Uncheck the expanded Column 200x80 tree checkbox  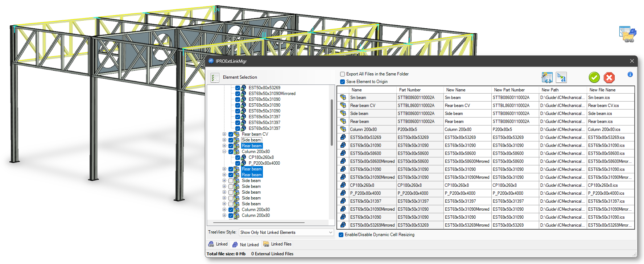(231, 152)
